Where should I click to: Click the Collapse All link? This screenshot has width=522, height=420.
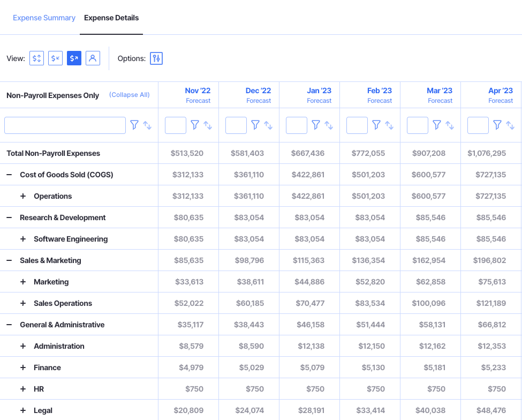tap(129, 95)
